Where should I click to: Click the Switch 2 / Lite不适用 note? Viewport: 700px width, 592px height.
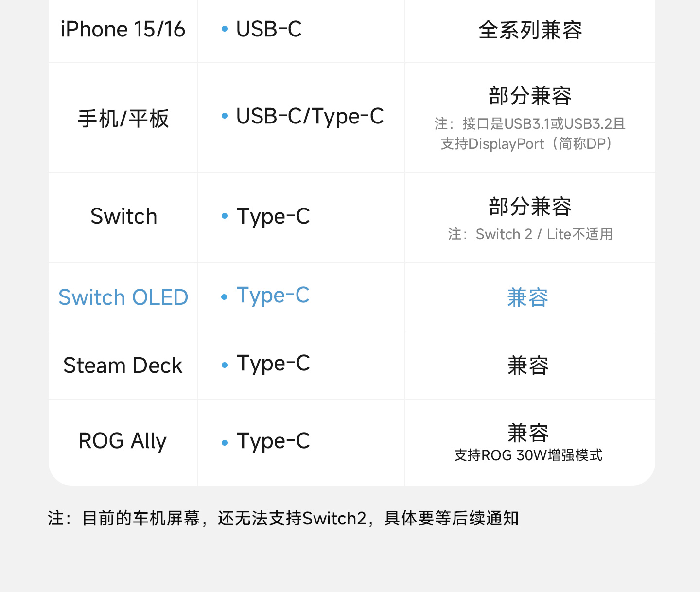(530, 234)
